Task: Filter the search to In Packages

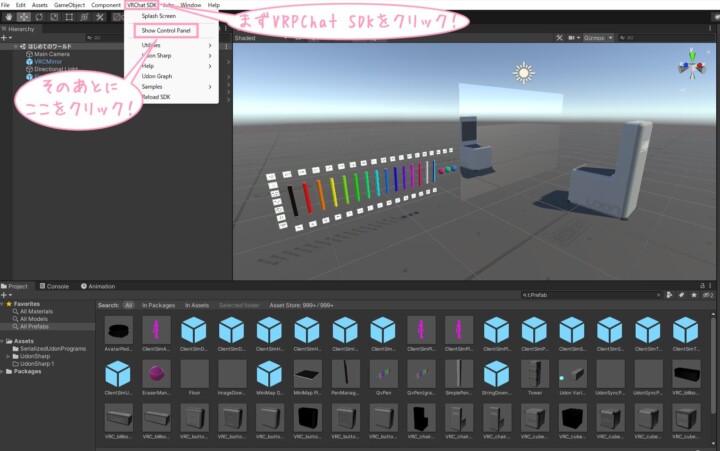Action: point(158,305)
